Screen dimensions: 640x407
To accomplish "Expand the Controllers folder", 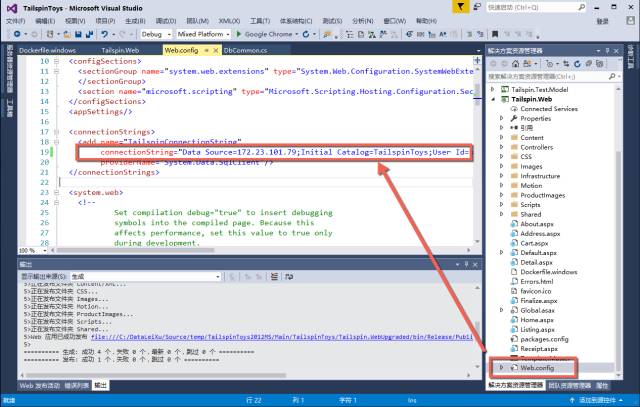I will 502,147.
